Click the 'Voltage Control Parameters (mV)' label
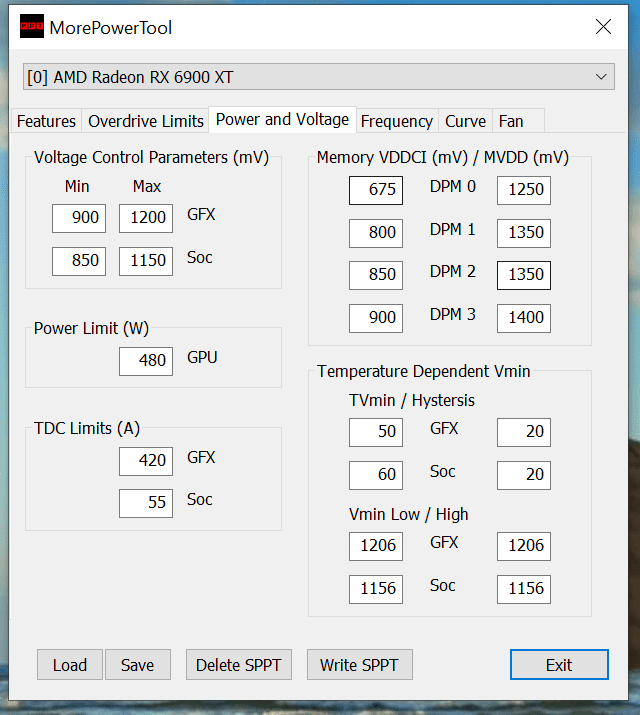The width and height of the screenshot is (640, 715). [x=151, y=158]
